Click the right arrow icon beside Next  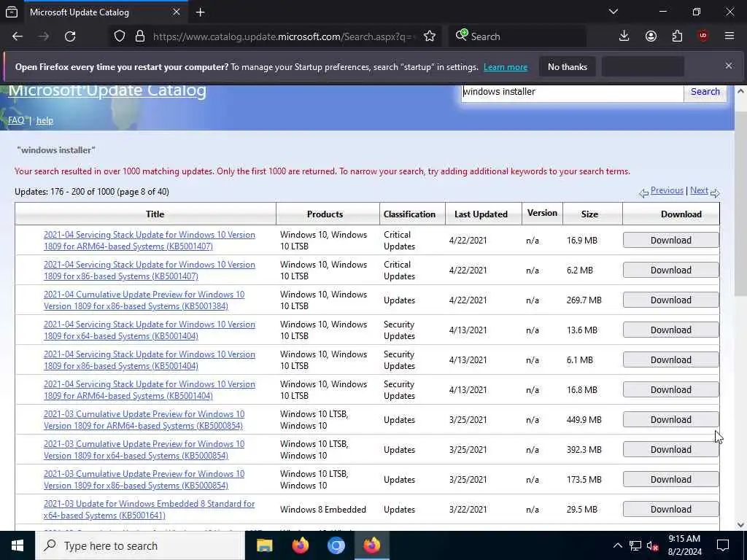click(x=715, y=192)
